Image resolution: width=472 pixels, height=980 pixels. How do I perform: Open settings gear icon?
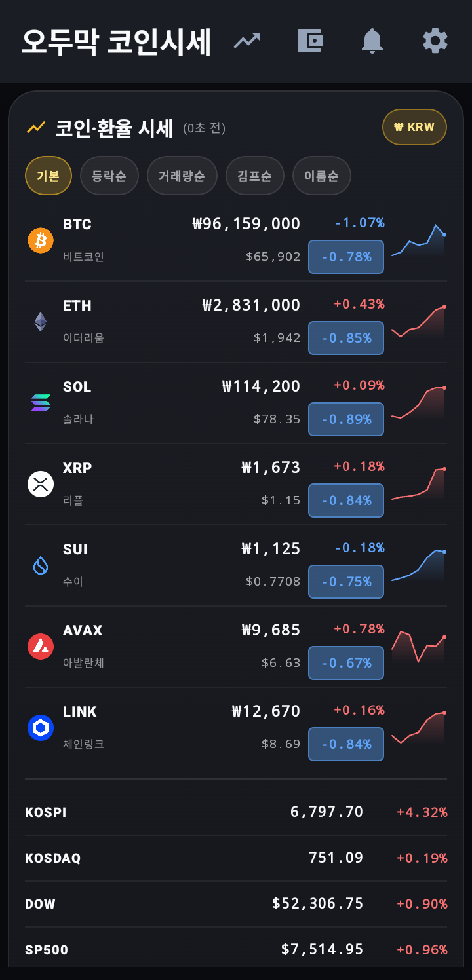click(x=435, y=41)
